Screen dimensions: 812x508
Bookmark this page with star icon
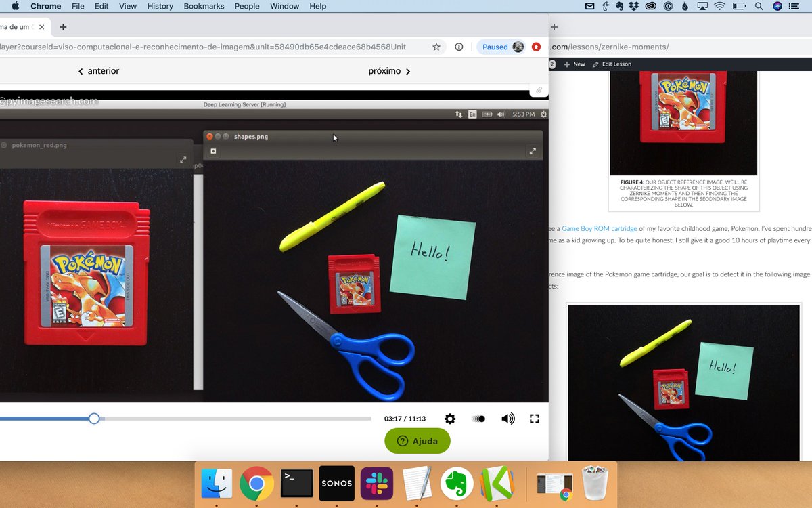pos(436,47)
